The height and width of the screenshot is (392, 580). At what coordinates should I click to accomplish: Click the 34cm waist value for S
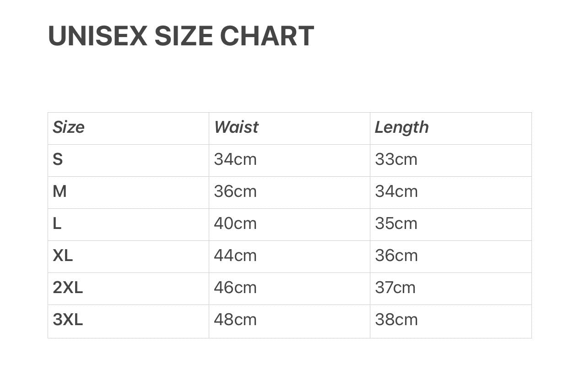coord(235,159)
